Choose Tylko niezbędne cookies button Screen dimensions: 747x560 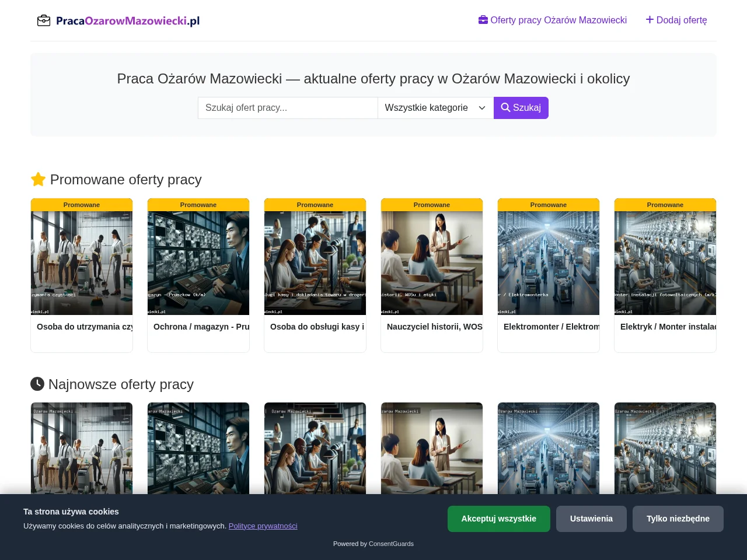(678, 519)
